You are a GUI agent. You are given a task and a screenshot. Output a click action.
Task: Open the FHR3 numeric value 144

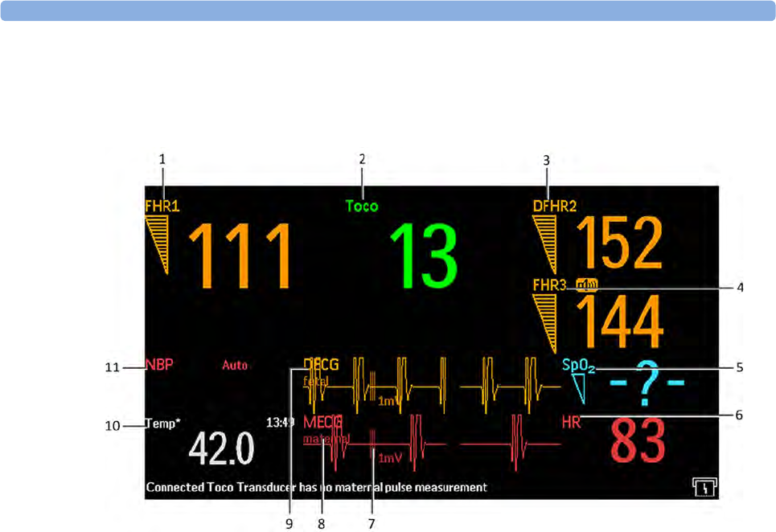point(620,322)
